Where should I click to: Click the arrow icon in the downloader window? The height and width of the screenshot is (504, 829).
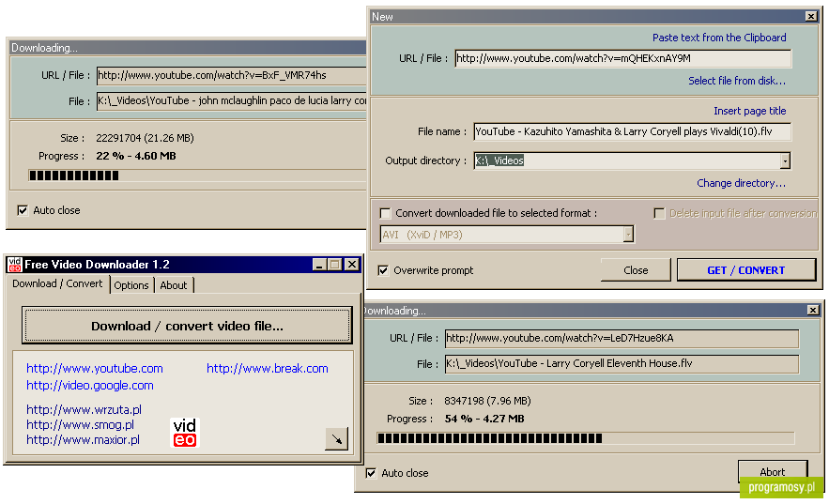[336, 439]
